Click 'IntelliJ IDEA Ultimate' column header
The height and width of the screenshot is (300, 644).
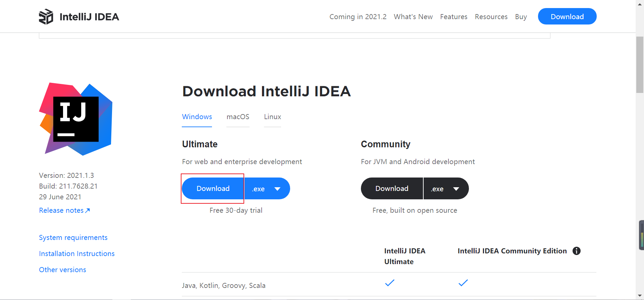coord(405,256)
